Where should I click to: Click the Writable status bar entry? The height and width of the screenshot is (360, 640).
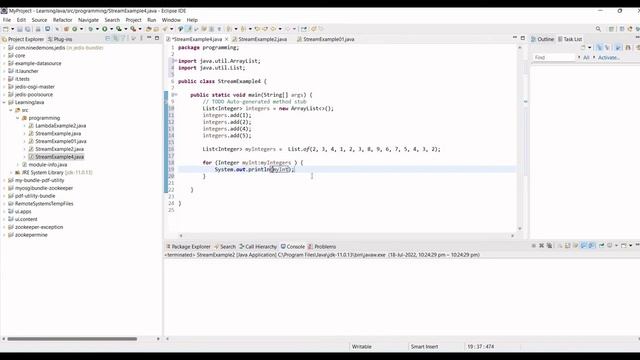click(362, 347)
